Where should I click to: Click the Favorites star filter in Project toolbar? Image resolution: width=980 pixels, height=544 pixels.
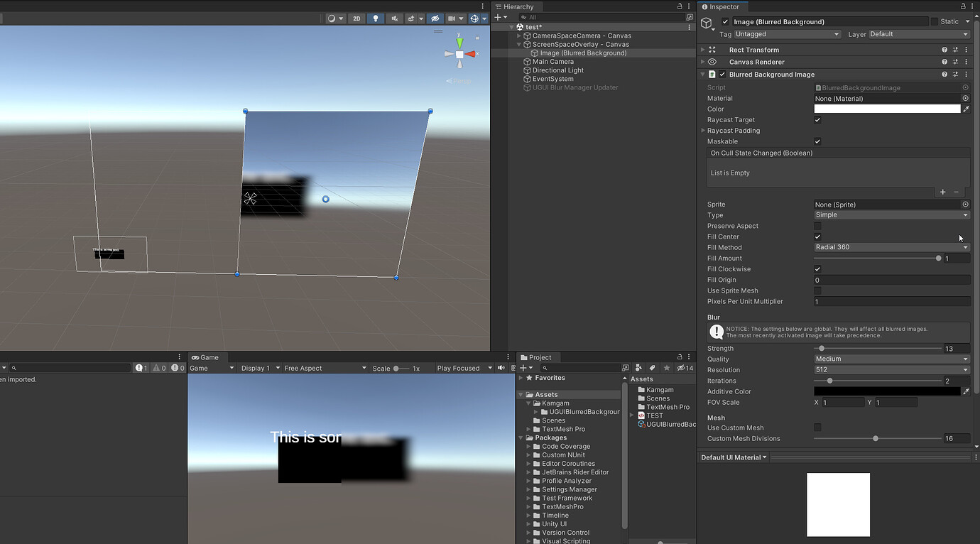tap(667, 367)
